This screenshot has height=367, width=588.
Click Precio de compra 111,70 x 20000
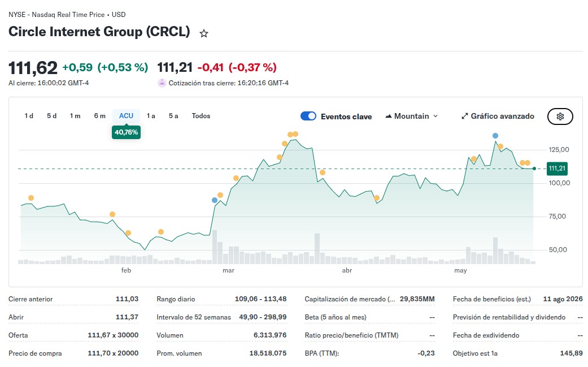point(113,353)
